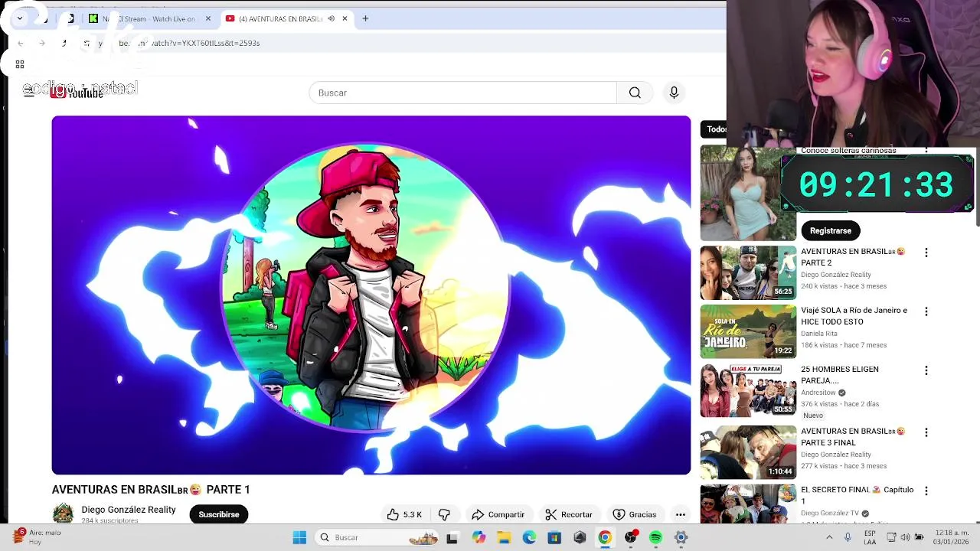Image resolution: width=980 pixels, height=551 pixels.
Task: Open volume control in the system tray
Action: (905, 537)
